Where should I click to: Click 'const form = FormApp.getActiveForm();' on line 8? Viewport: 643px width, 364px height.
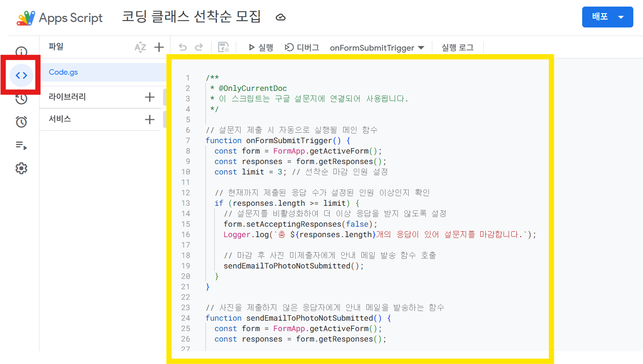[x=298, y=151]
